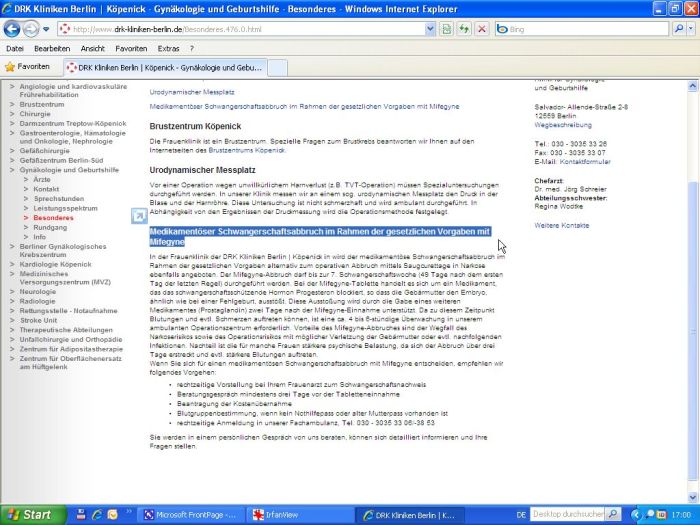Open the Kontaktformular link
Image resolution: width=700 pixels, height=525 pixels.
(585, 162)
